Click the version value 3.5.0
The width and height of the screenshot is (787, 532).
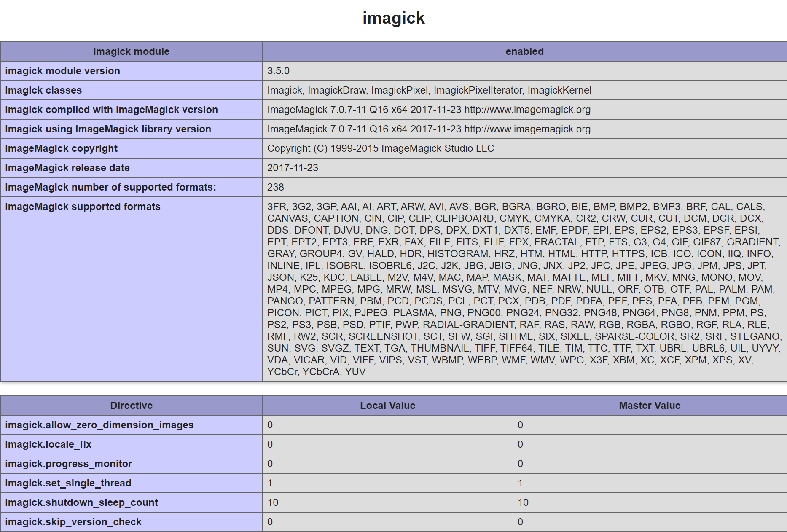[278, 71]
